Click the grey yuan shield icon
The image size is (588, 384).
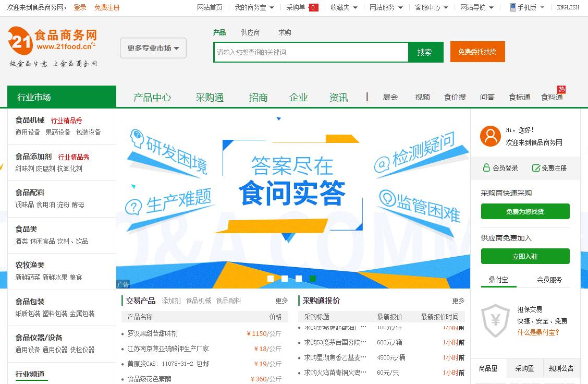[495, 320]
